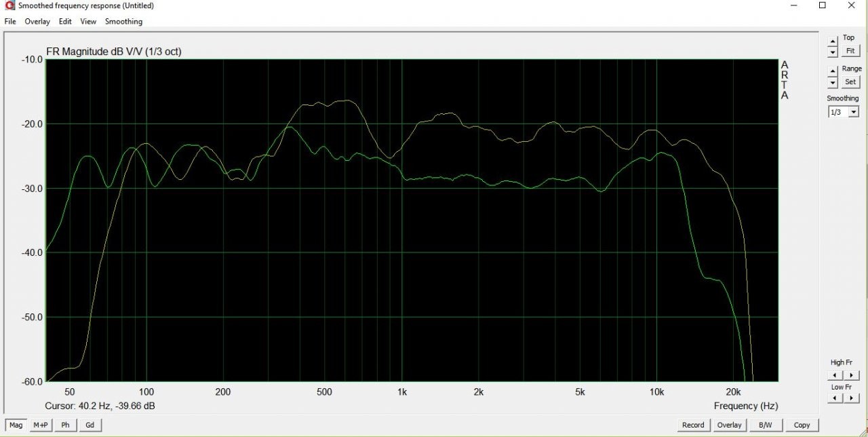
Task: Switch to the Gd group delay view
Action: click(x=90, y=425)
